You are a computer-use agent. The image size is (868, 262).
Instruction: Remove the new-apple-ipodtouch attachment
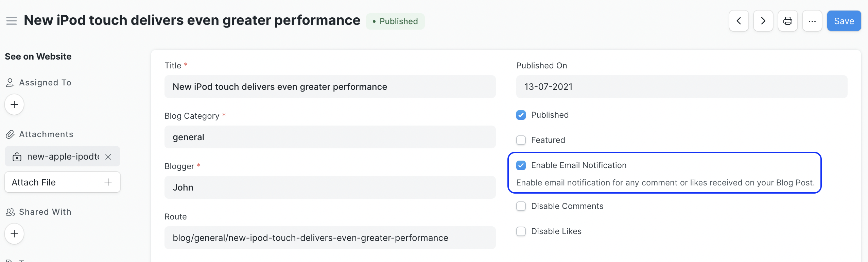click(x=108, y=157)
